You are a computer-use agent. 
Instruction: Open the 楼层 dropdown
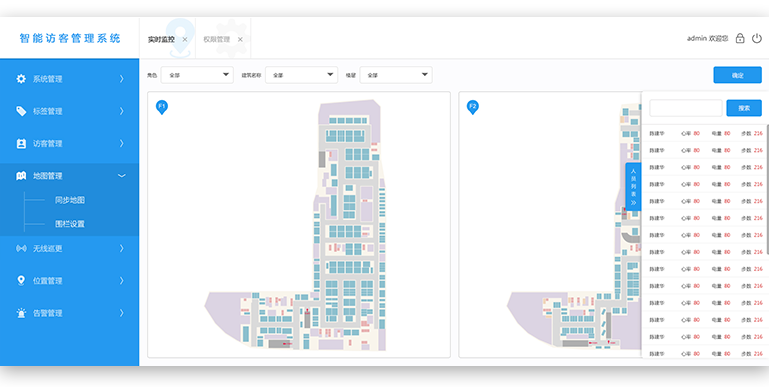pos(396,75)
